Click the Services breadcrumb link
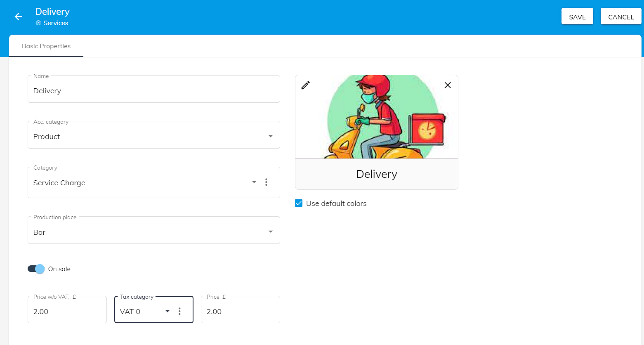This screenshot has width=644, height=345. (x=56, y=23)
